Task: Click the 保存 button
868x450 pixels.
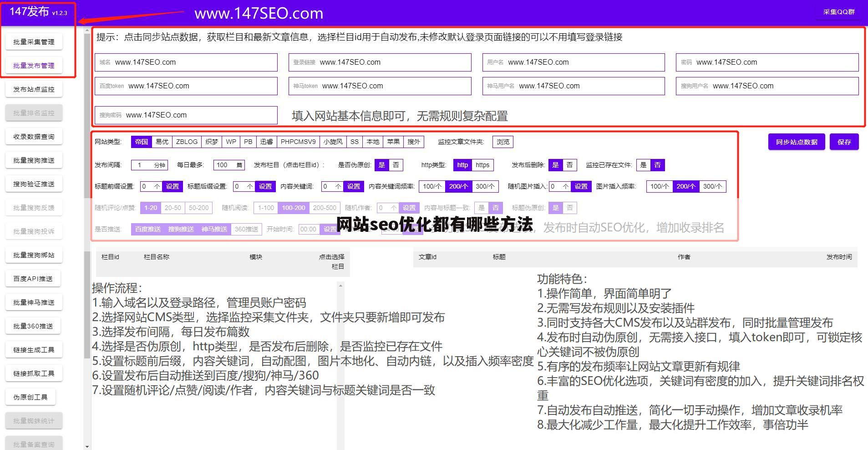Action: 844,142
